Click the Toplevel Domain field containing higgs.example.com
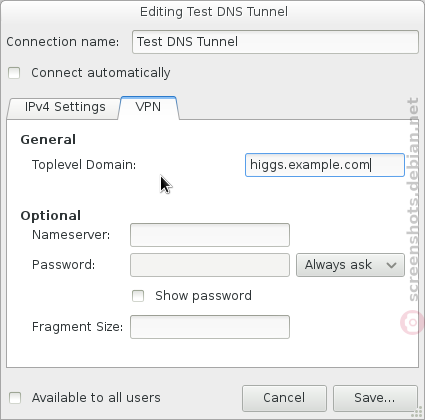 [325, 165]
